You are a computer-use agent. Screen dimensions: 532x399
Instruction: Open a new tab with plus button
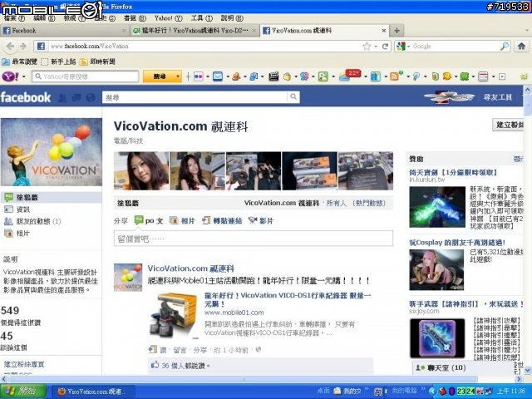coord(397,31)
